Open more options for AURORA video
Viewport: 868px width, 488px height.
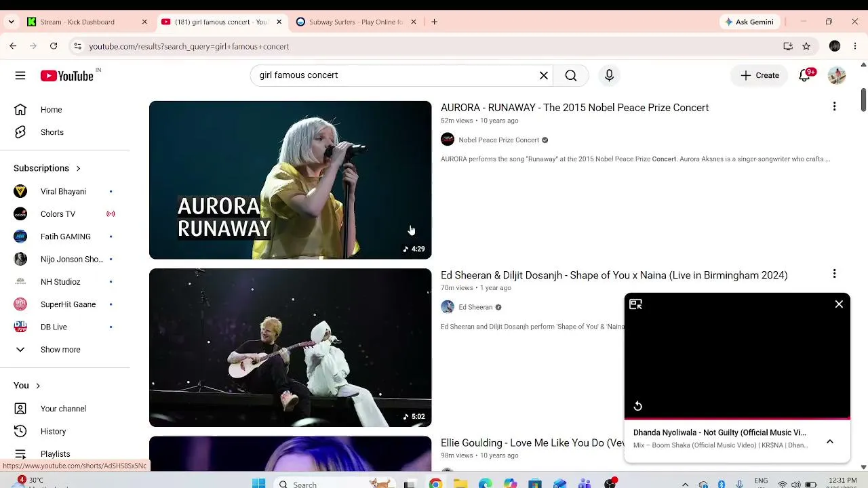point(834,106)
